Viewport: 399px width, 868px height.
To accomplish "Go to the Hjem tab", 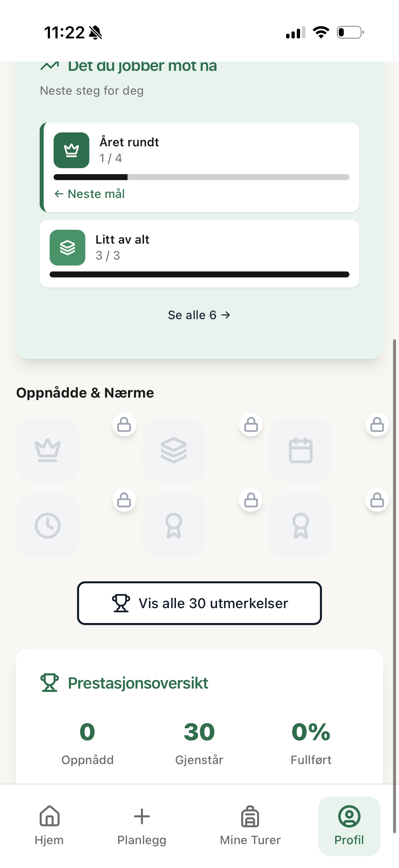I will point(49,826).
